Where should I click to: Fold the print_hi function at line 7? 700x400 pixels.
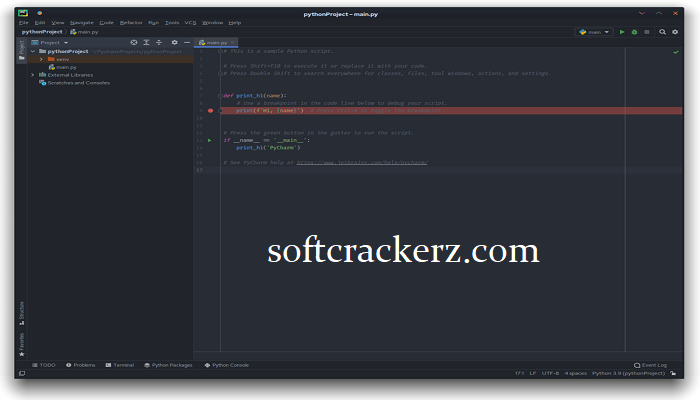pyautogui.click(x=220, y=96)
